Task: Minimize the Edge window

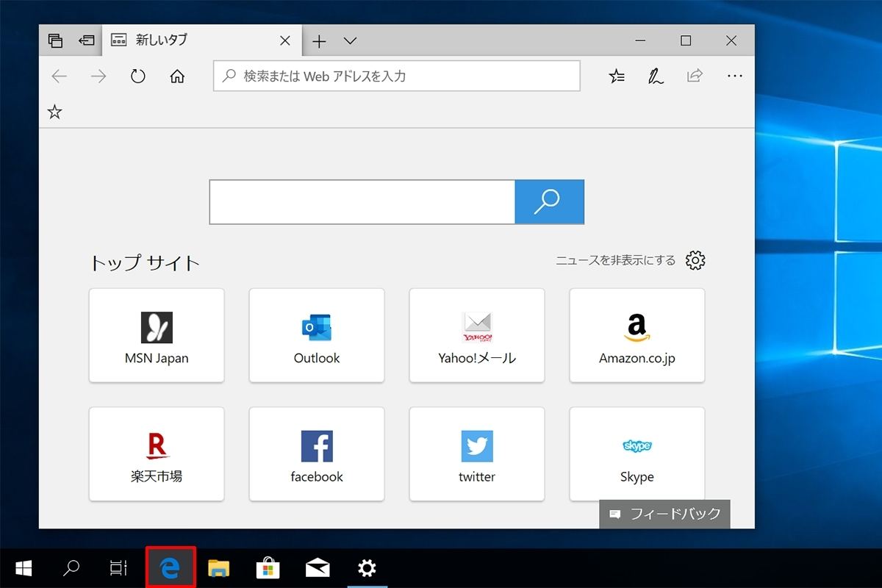Action: coord(641,41)
